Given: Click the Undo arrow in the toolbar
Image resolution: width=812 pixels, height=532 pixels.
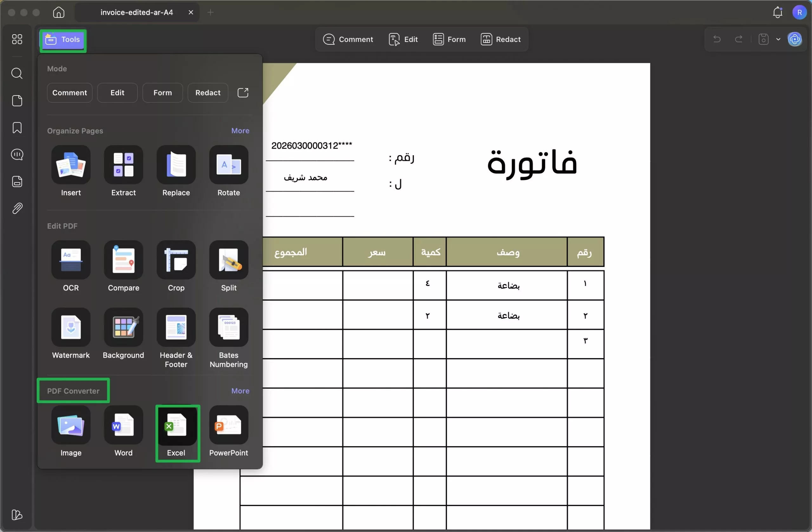Looking at the screenshot, I should coord(717,39).
